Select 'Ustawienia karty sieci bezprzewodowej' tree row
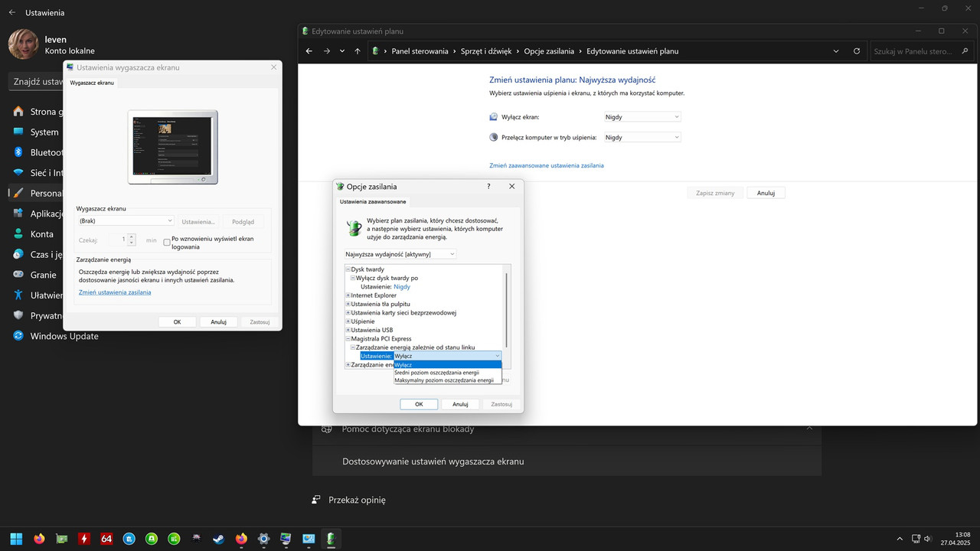 click(403, 312)
